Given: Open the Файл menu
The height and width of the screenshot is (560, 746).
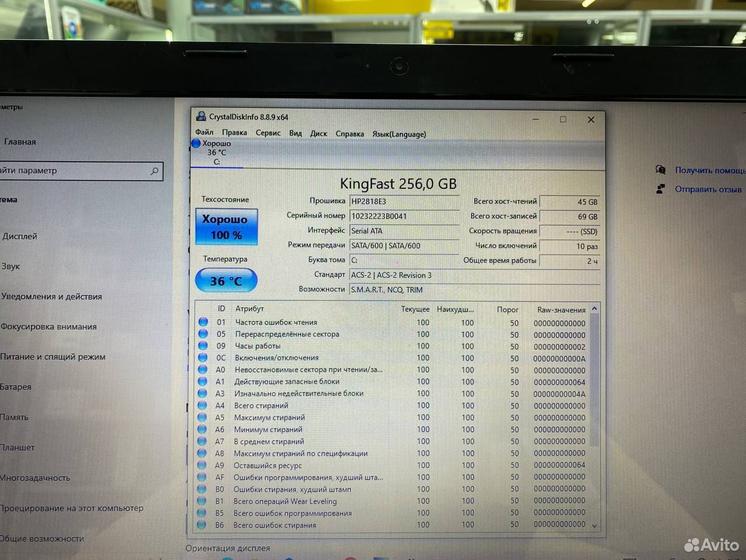Looking at the screenshot, I should [x=204, y=133].
